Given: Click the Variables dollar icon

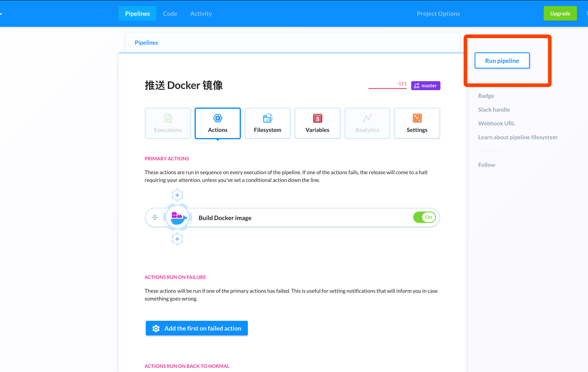Looking at the screenshot, I should pos(318,118).
